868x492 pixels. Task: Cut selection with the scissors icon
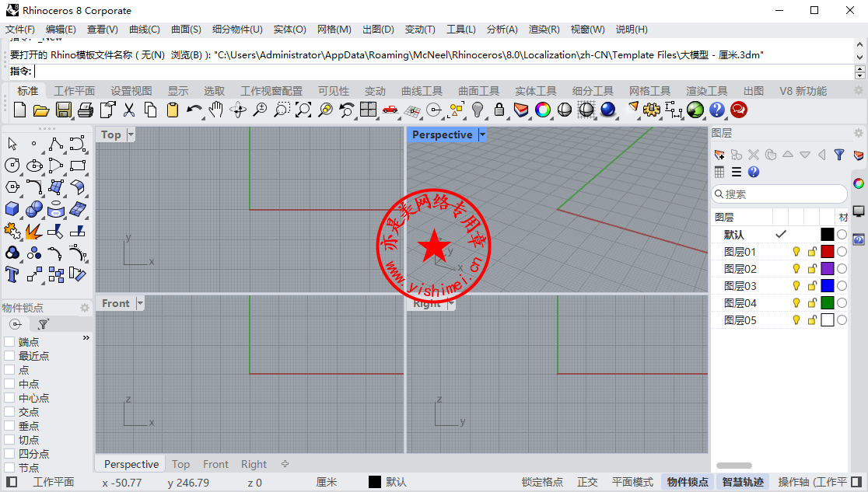click(129, 110)
